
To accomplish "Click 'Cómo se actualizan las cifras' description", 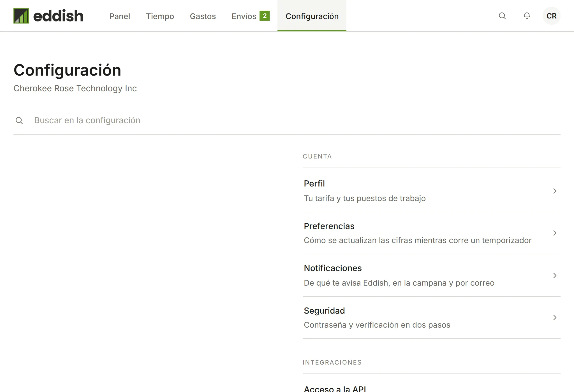I will click(x=418, y=241).
